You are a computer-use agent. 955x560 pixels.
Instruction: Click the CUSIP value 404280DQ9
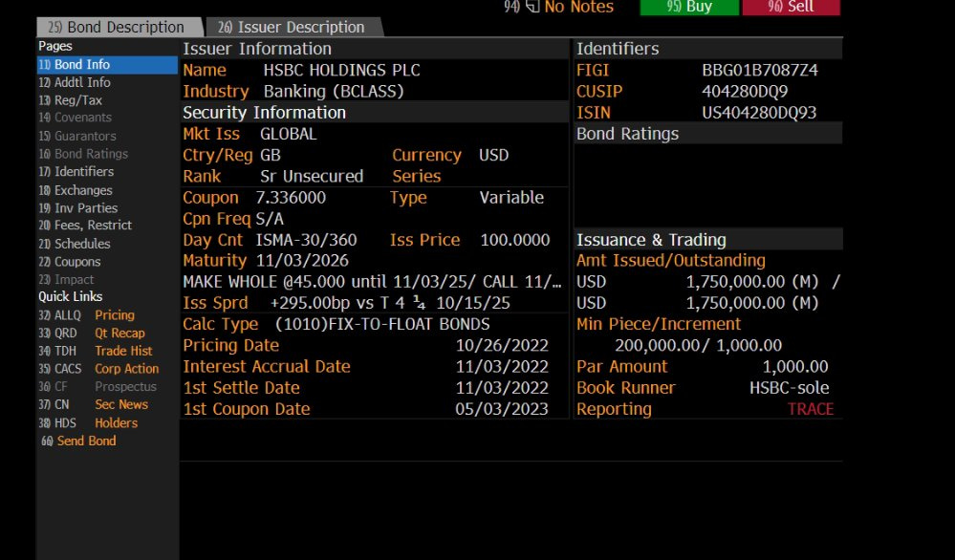745,92
